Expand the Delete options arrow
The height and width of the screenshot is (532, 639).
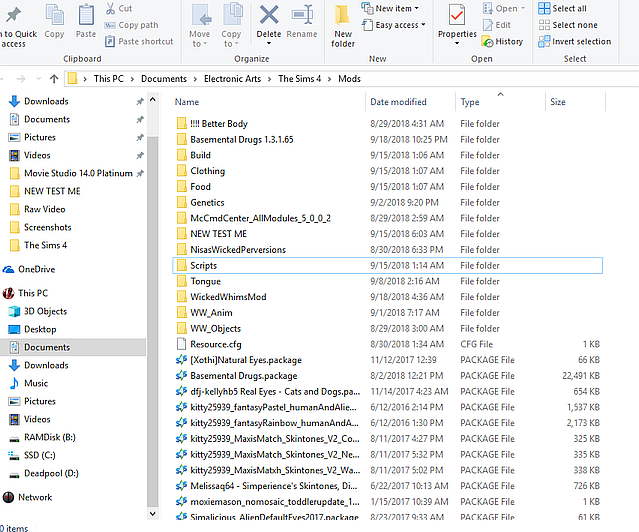tap(269, 43)
